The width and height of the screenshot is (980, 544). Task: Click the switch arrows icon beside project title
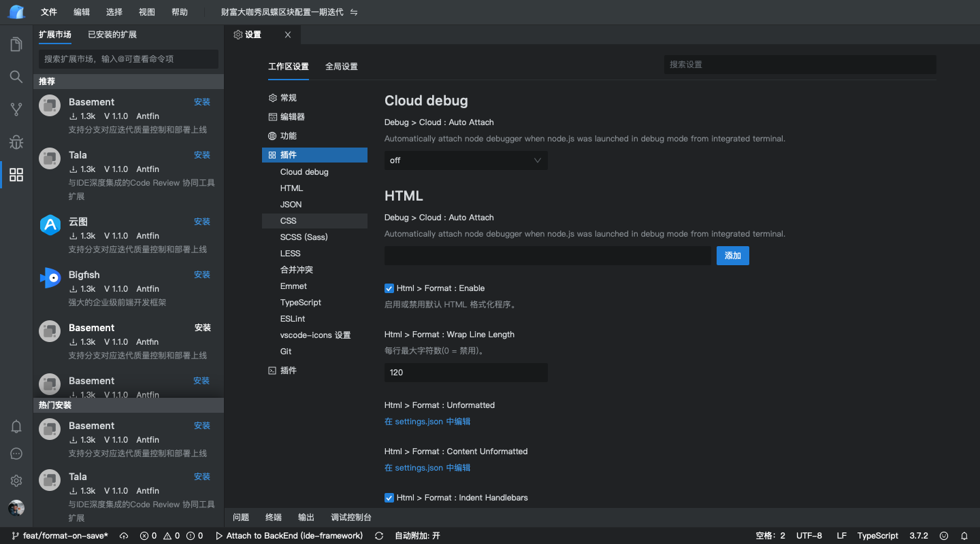[x=354, y=12]
